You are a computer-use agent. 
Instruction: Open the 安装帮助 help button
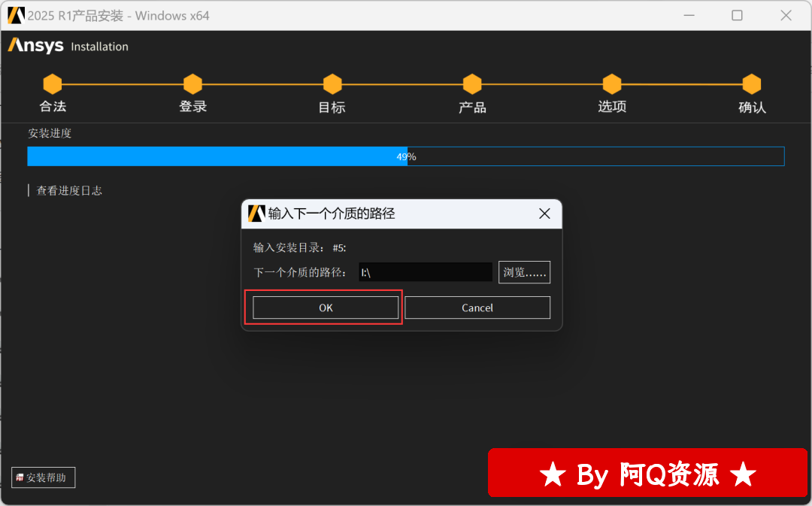(x=44, y=477)
